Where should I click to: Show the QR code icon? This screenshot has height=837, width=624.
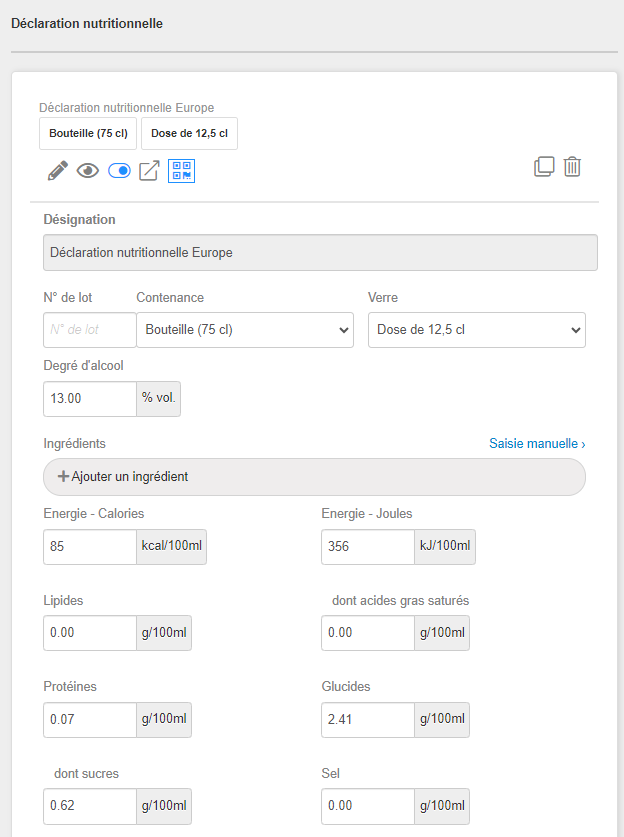coord(181,171)
